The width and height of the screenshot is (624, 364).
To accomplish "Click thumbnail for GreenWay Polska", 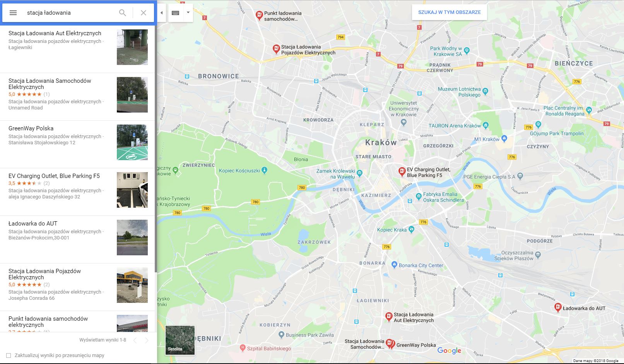I will (132, 142).
